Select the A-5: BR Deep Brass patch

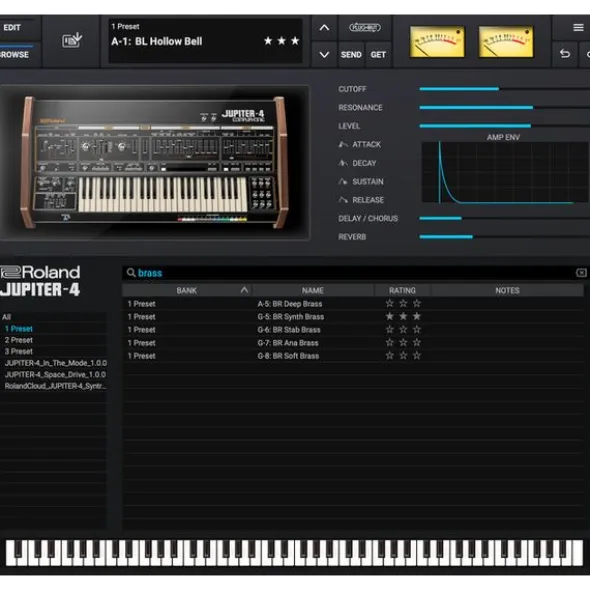point(290,304)
